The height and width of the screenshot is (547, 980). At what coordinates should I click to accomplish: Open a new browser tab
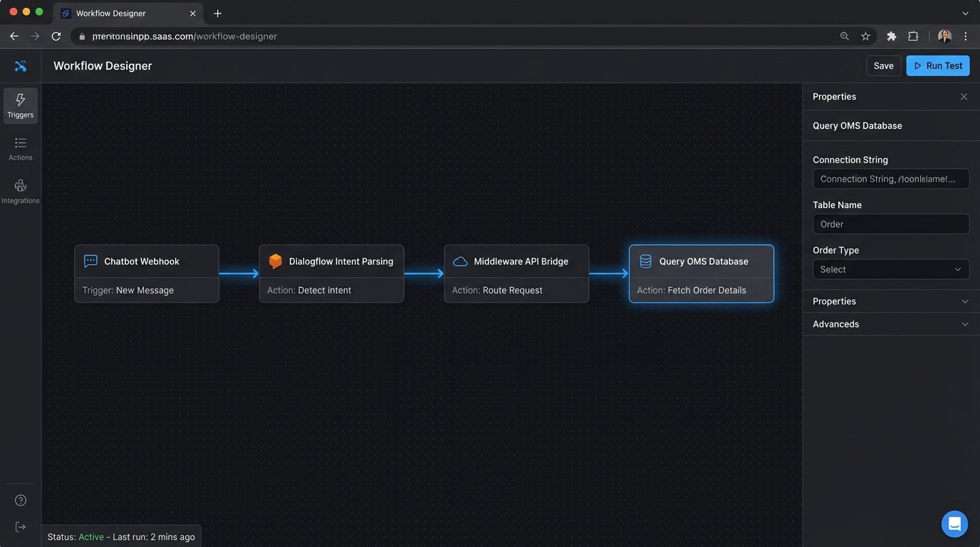tap(218, 14)
